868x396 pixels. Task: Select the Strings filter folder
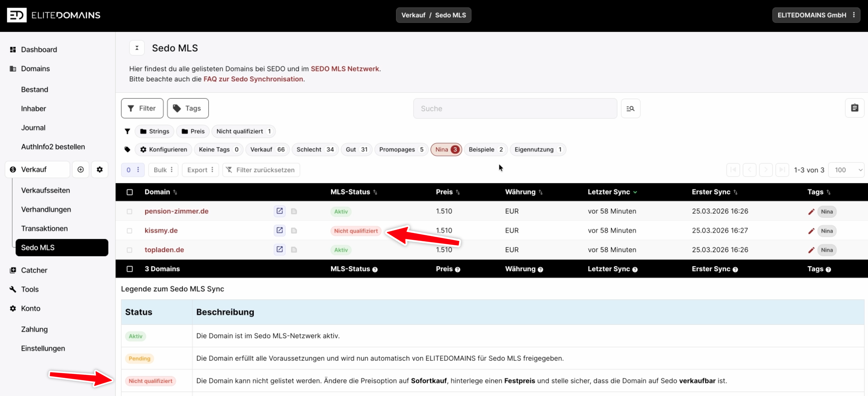coord(155,131)
